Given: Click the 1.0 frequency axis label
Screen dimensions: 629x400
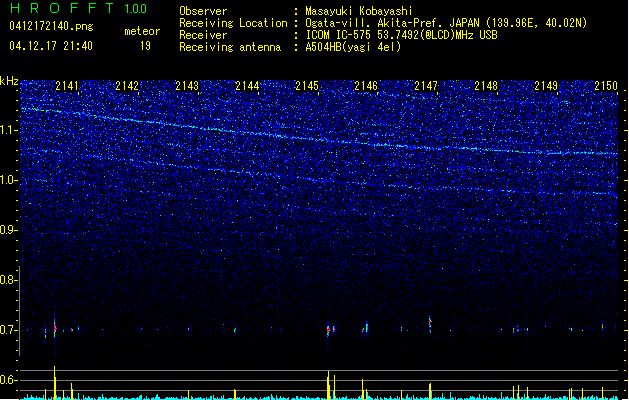Looking at the screenshot, I should (9, 180).
